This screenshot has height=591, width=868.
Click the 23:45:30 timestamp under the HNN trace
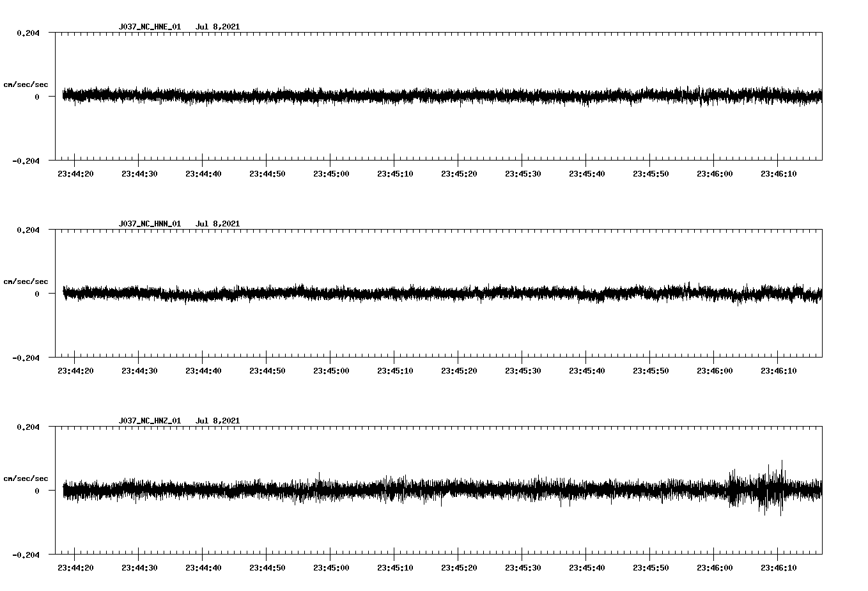[x=522, y=369]
